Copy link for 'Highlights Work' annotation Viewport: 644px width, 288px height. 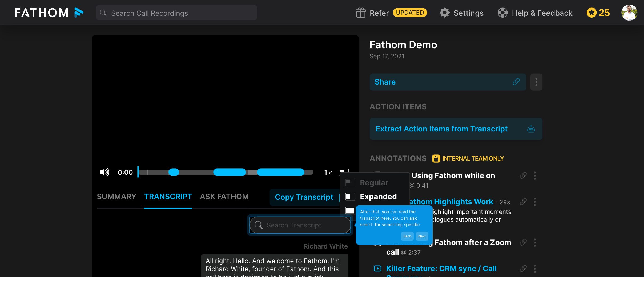(523, 202)
